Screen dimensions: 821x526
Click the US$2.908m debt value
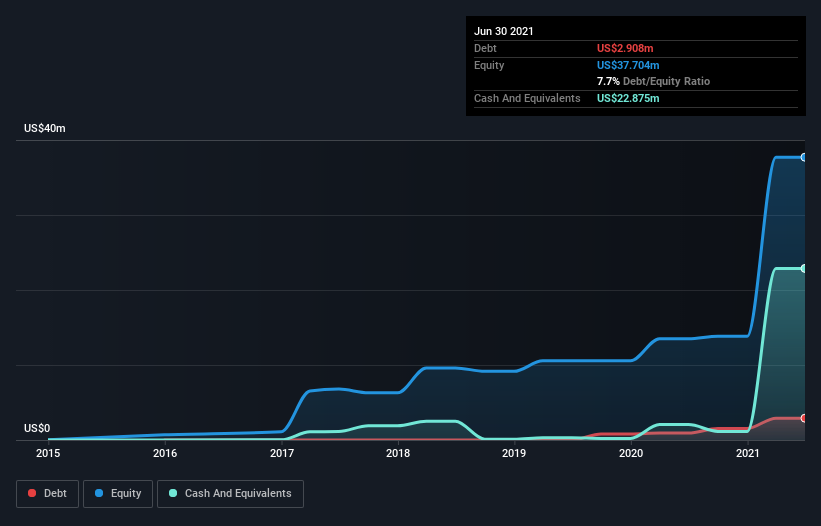click(x=625, y=48)
